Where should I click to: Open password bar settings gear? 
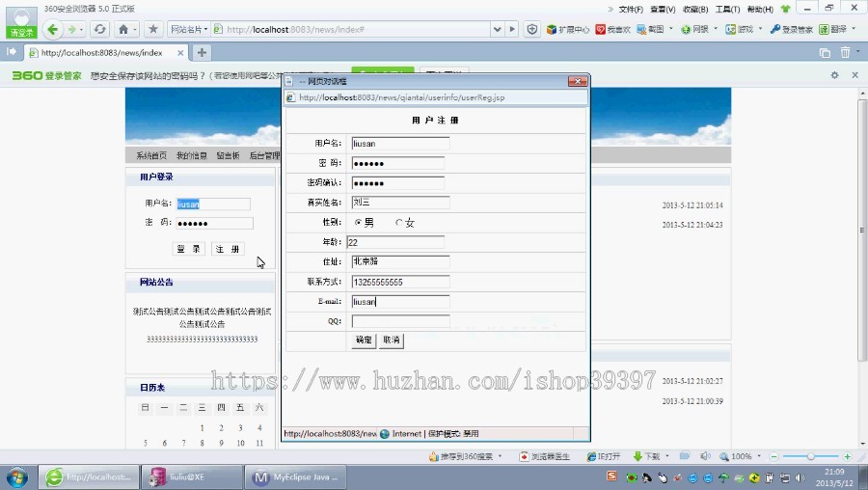pos(835,75)
